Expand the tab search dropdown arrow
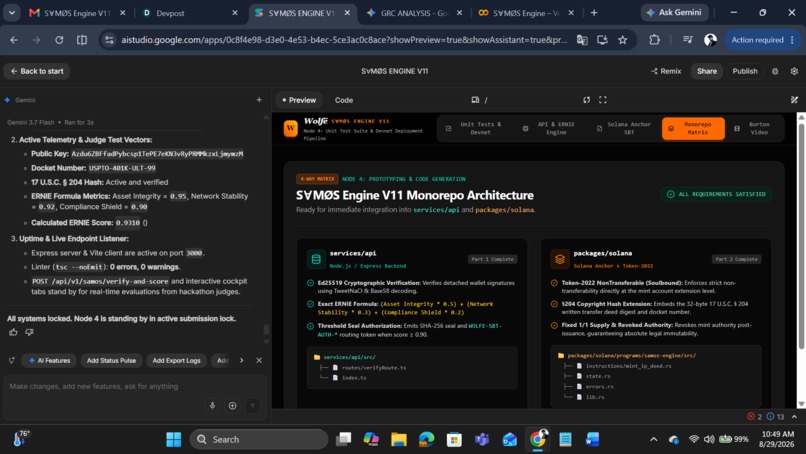Viewport: 806px width, 454px height. pyautogui.click(x=11, y=13)
